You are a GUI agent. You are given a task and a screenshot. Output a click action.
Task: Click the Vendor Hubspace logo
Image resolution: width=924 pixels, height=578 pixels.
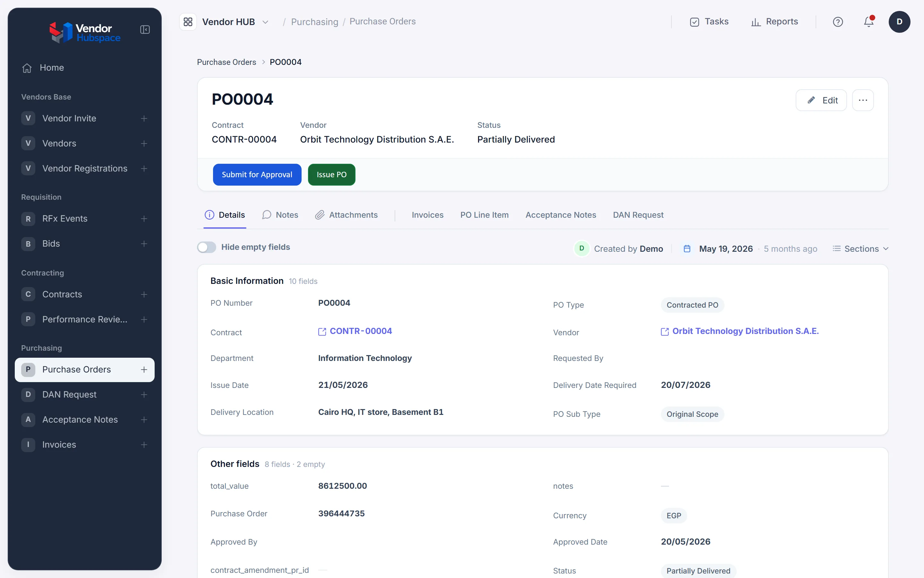pos(85,32)
